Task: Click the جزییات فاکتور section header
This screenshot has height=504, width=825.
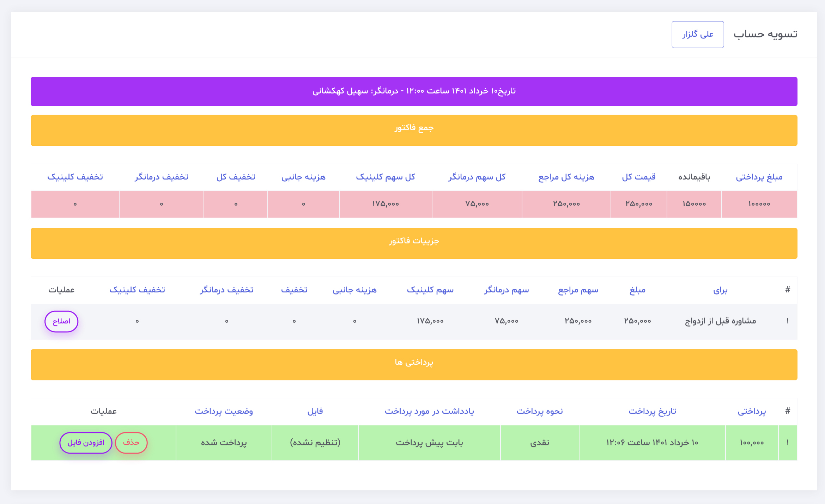Action: pos(414,243)
